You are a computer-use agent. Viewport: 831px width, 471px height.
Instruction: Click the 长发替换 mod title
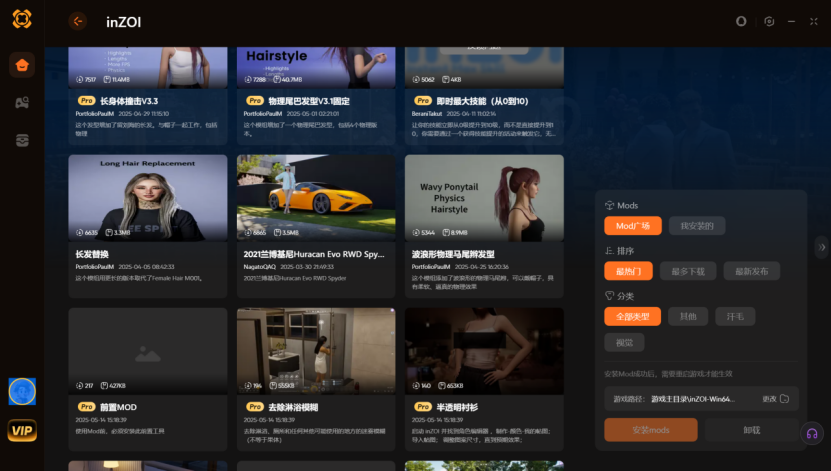click(x=92, y=254)
